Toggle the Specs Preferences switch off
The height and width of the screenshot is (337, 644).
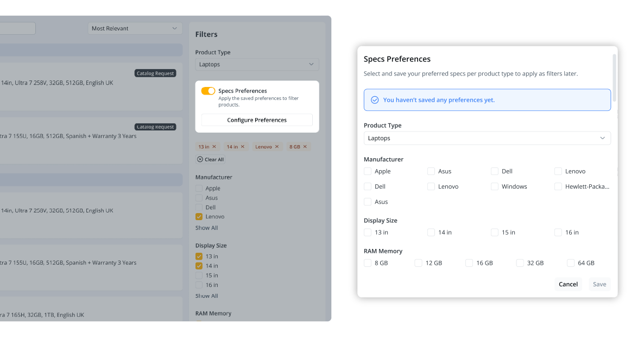point(208,91)
